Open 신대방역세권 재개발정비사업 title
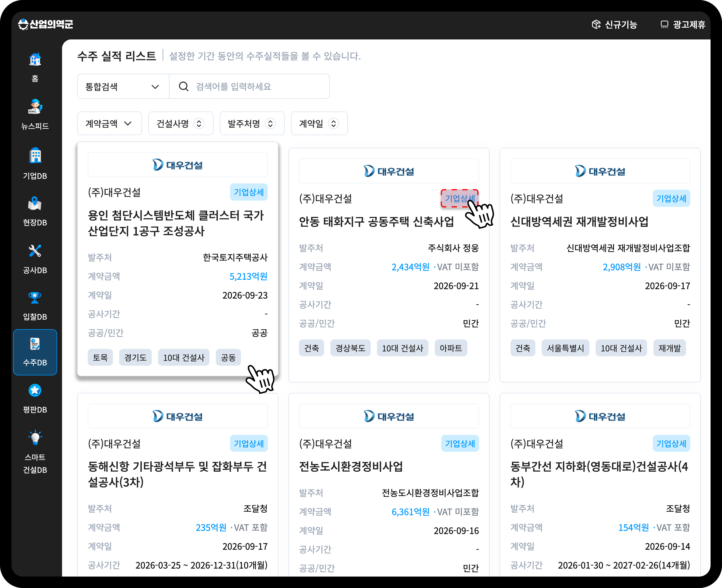Image resolution: width=722 pixels, height=588 pixels. tap(579, 222)
